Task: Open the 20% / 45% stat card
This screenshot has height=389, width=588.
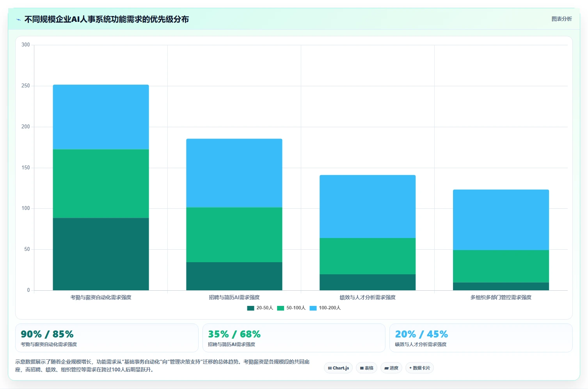Action: (x=481, y=338)
